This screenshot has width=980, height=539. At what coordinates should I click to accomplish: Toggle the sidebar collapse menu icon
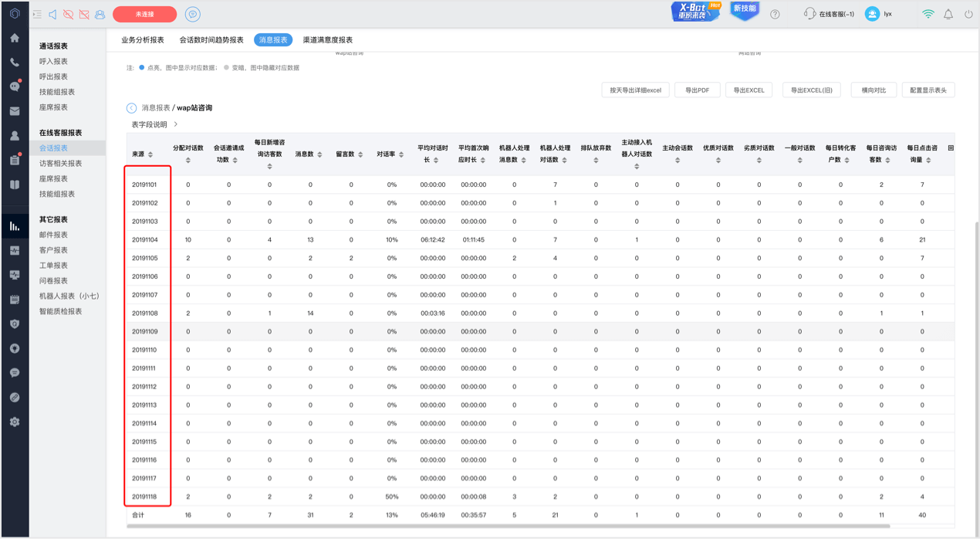pos(37,14)
